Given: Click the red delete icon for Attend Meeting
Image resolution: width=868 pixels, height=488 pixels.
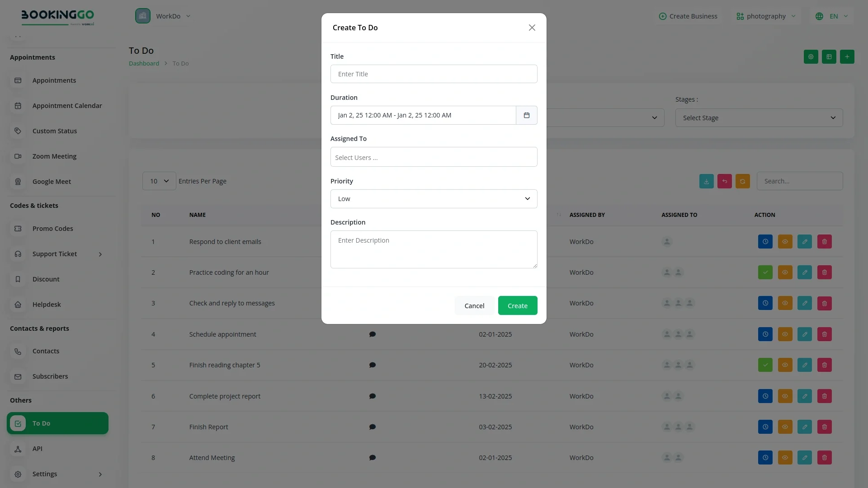Looking at the screenshot, I should pos(824,458).
